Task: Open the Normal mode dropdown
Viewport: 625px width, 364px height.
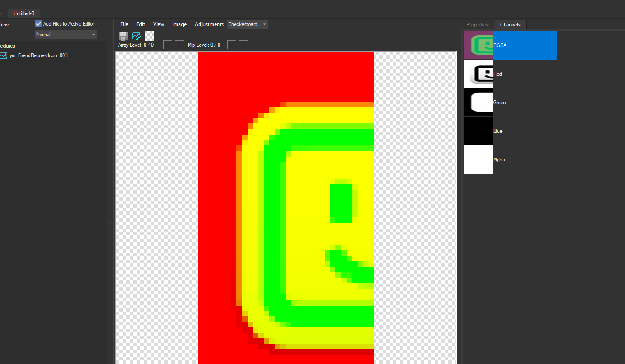Action: tap(66, 35)
